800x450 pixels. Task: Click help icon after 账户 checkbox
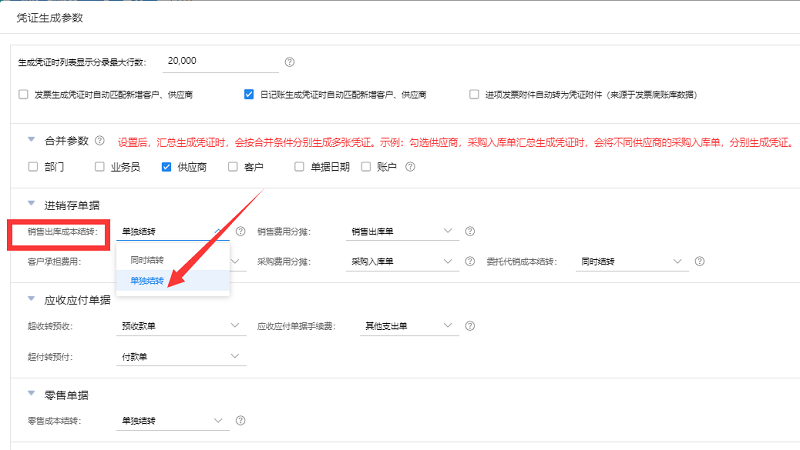[406, 167]
